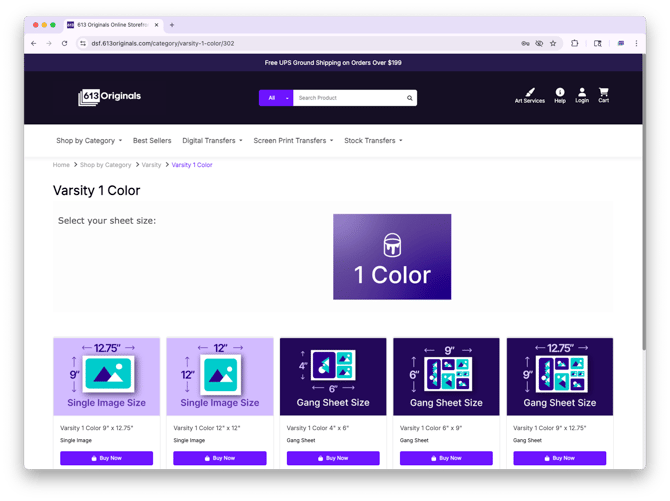670x501 pixels.
Task: Expand Stock Transfers menu
Action: (373, 141)
